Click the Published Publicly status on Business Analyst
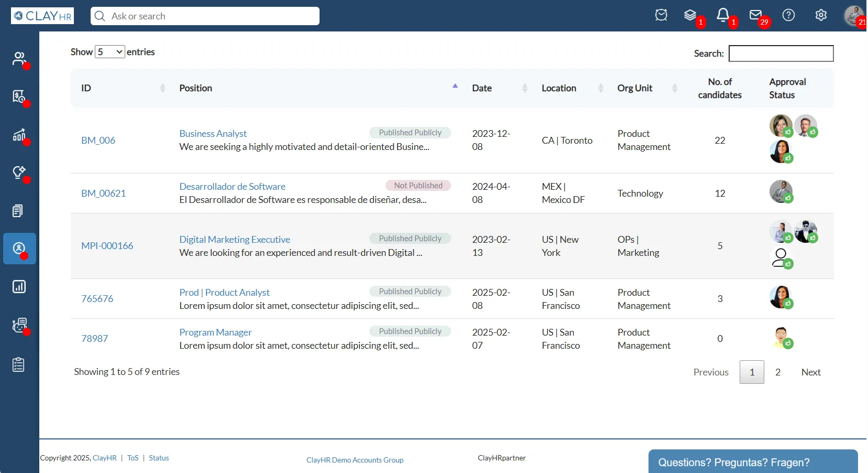The image size is (868, 473). (x=410, y=133)
